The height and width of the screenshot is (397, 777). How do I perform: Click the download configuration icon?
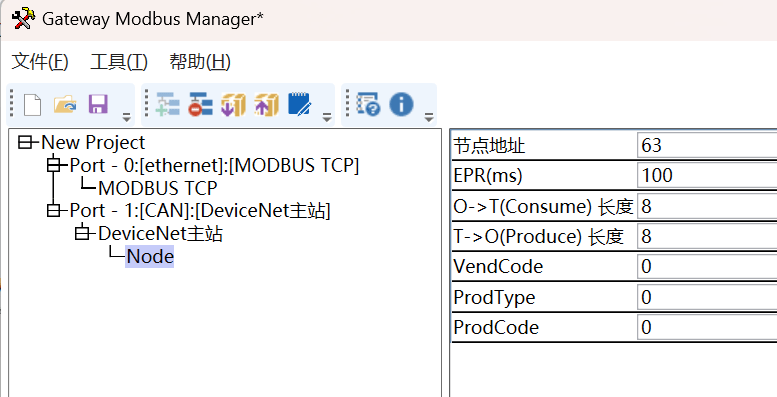pyautogui.click(x=233, y=105)
